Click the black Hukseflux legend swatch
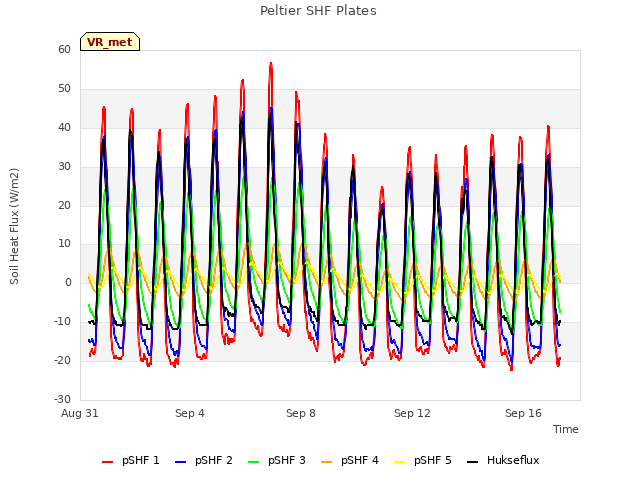 [x=472, y=462]
